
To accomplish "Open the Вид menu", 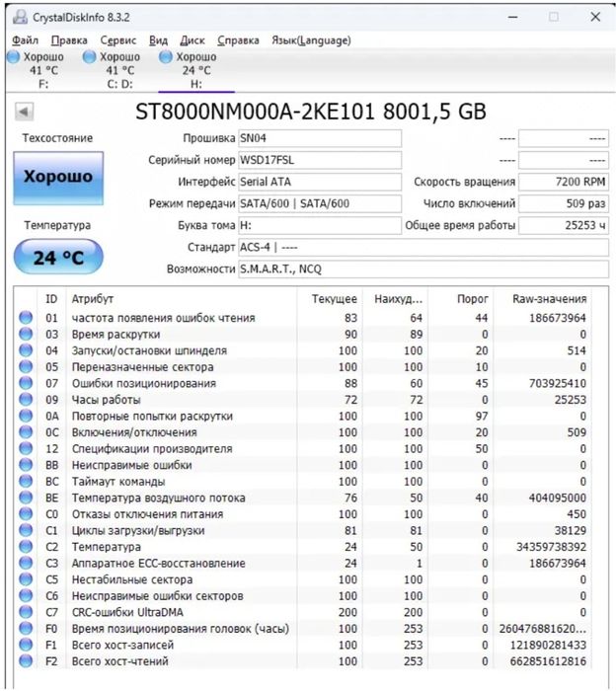I will pos(158,40).
